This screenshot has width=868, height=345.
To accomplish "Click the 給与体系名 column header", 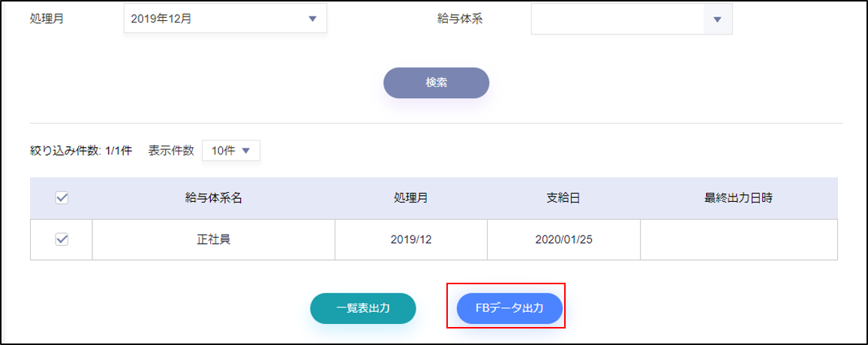I will coord(214,198).
